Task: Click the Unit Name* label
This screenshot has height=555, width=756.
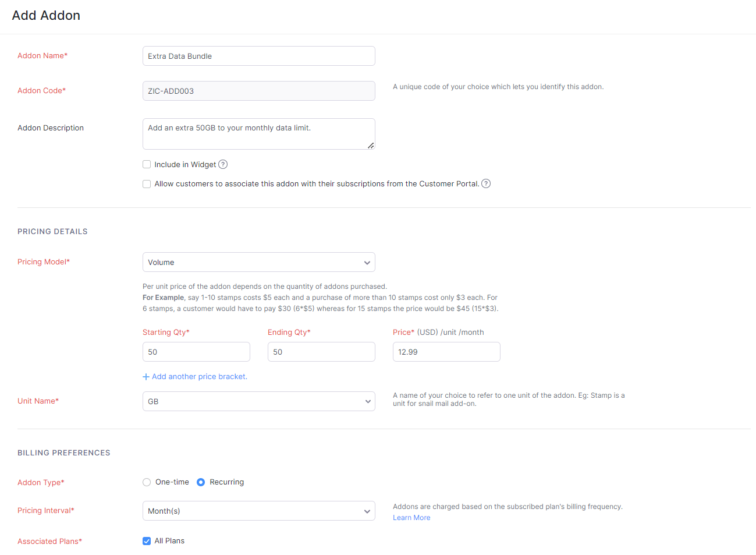Action: click(x=38, y=401)
